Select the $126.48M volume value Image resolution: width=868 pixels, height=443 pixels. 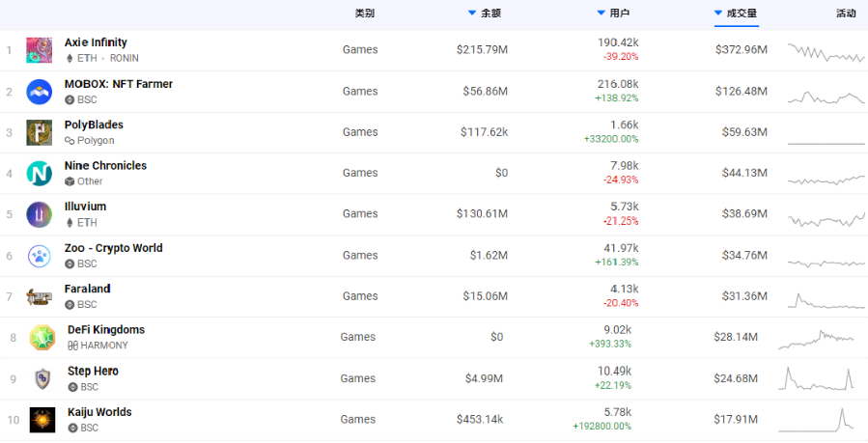click(x=742, y=92)
